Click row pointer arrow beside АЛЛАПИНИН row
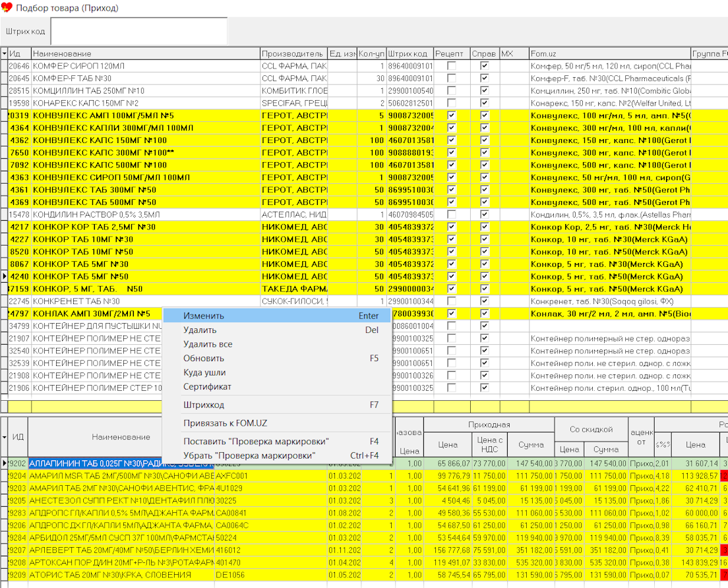 [5, 463]
